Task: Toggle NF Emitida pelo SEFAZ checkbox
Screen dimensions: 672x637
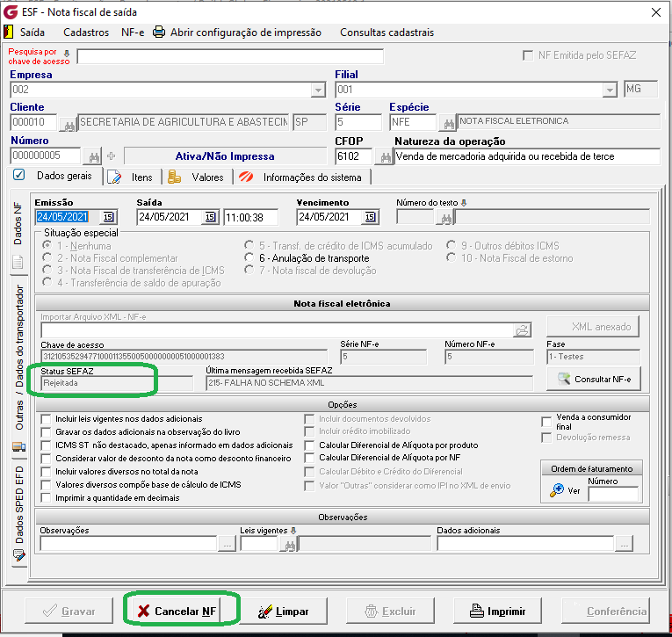Action: pos(528,55)
